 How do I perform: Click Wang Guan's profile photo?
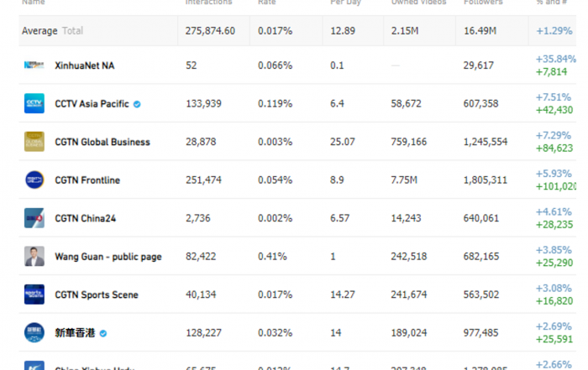[x=34, y=256]
